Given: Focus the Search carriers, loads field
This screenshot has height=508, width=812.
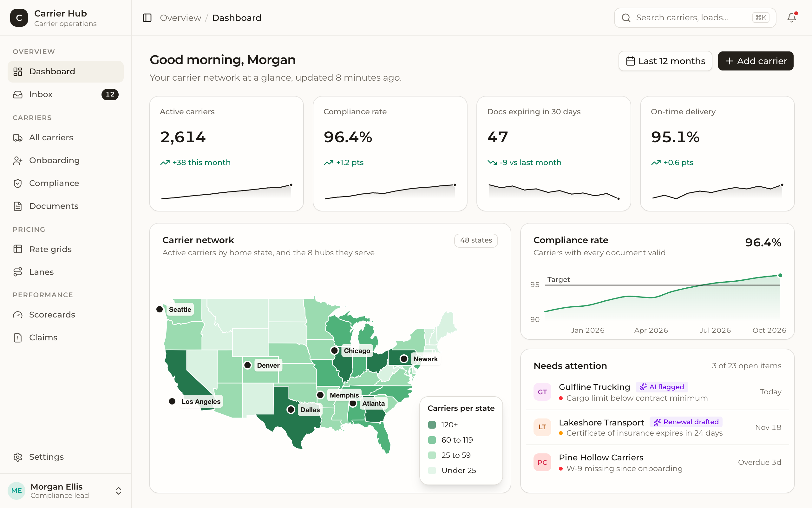Looking at the screenshot, I should (x=695, y=18).
